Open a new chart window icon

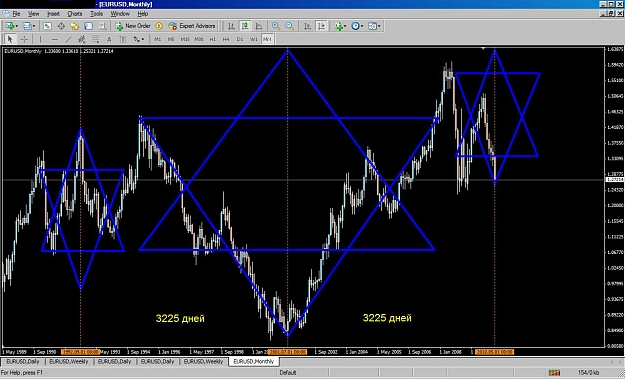pos(9,26)
